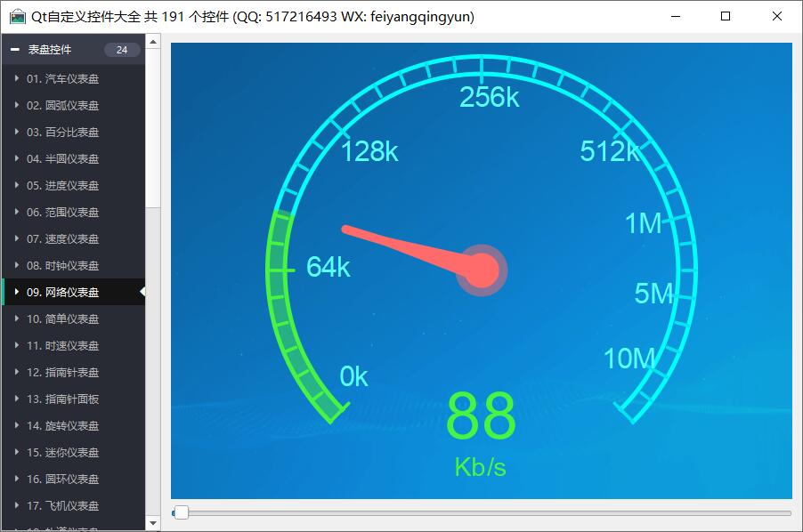This screenshot has height=532, width=803.
Task: Click the red gauge needle center hub
Action: pos(482,270)
